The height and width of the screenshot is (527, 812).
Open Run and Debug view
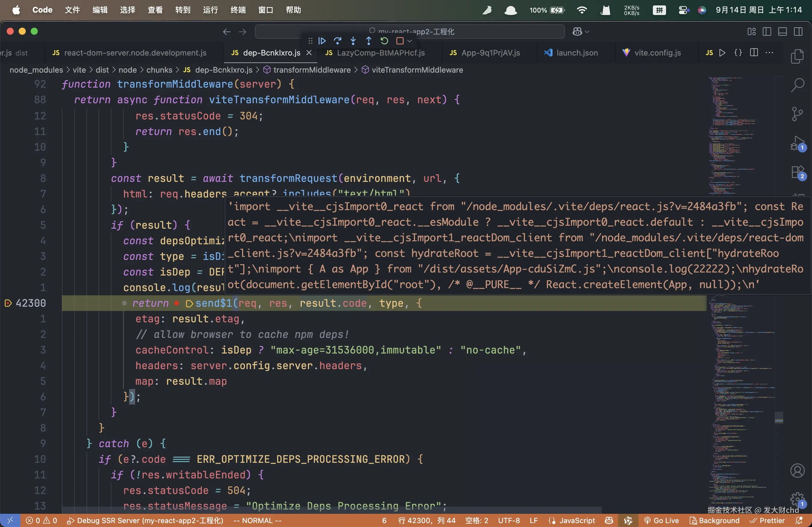pyautogui.click(x=797, y=143)
